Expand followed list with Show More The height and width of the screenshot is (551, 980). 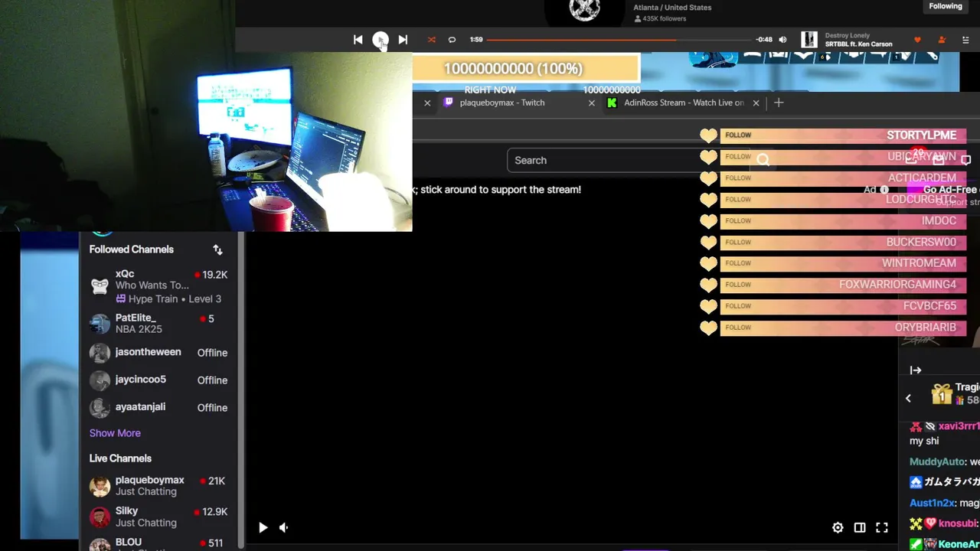point(115,433)
